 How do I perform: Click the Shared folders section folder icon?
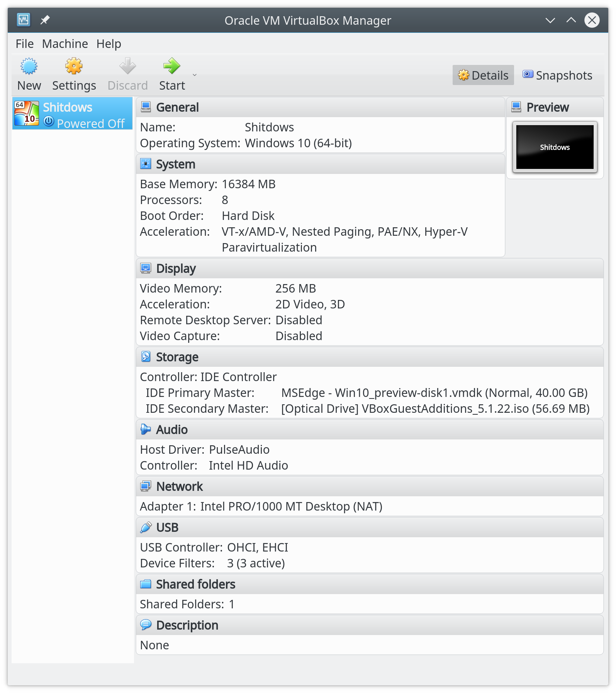146,584
